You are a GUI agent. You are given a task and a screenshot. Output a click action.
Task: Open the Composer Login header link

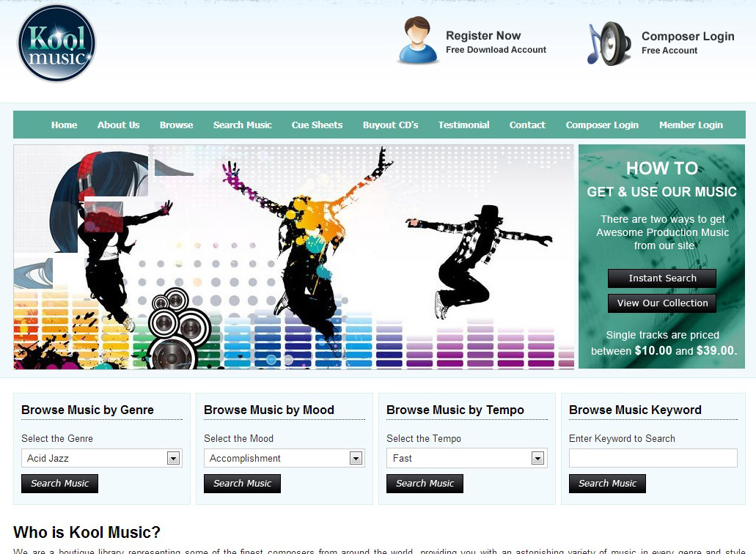tap(688, 37)
